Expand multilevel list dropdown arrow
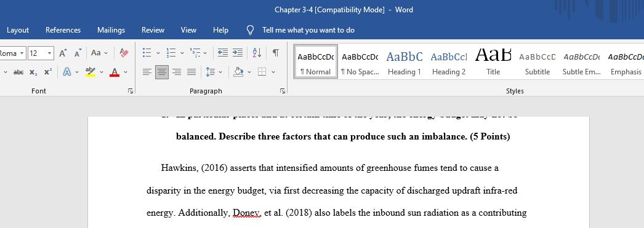Viewport: 644px width, 228px height. tap(205, 53)
